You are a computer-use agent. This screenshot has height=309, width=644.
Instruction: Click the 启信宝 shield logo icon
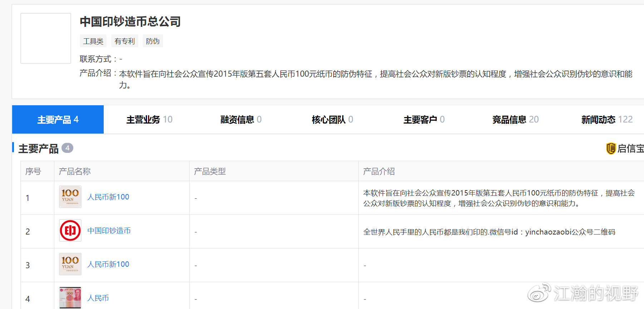[x=611, y=148]
